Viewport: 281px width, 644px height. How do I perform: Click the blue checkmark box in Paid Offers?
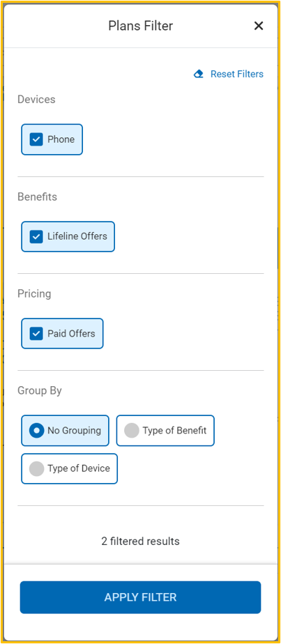click(36, 333)
